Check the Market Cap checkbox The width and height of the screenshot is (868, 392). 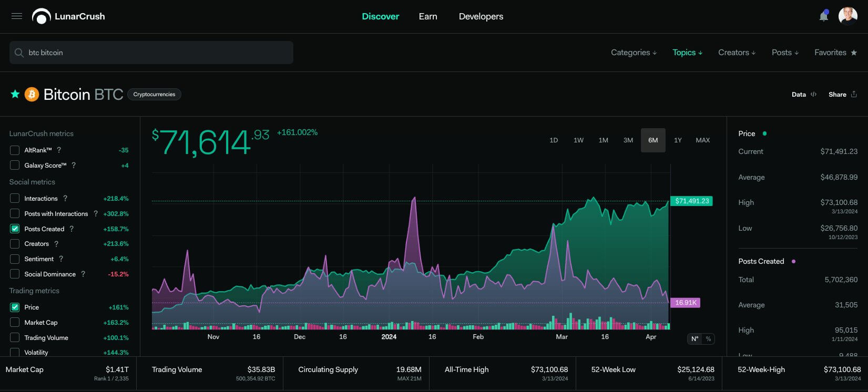[x=15, y=323]
